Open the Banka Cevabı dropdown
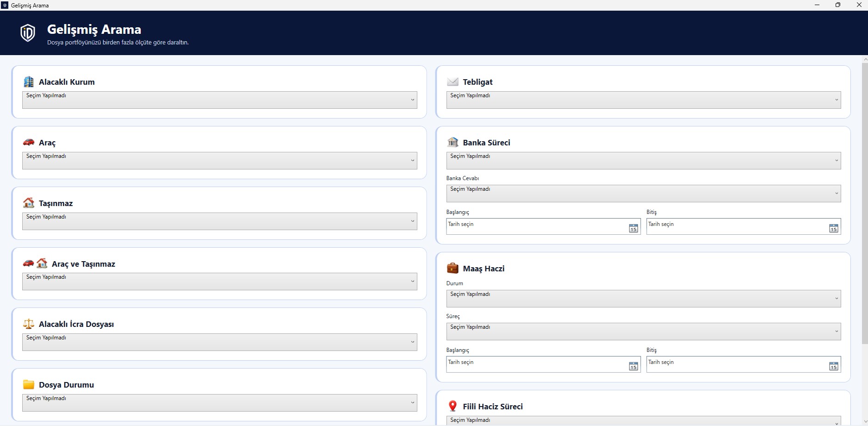 (644, 194)
